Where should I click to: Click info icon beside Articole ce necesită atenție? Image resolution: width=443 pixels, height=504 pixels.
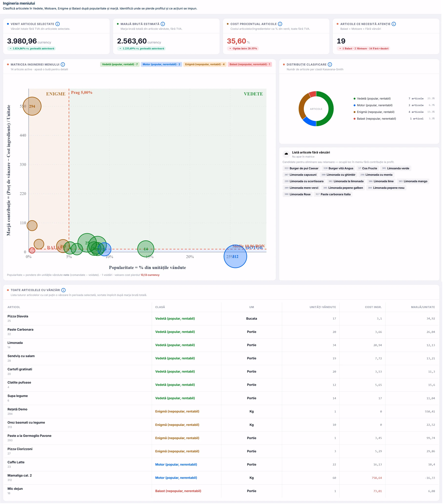394,24
